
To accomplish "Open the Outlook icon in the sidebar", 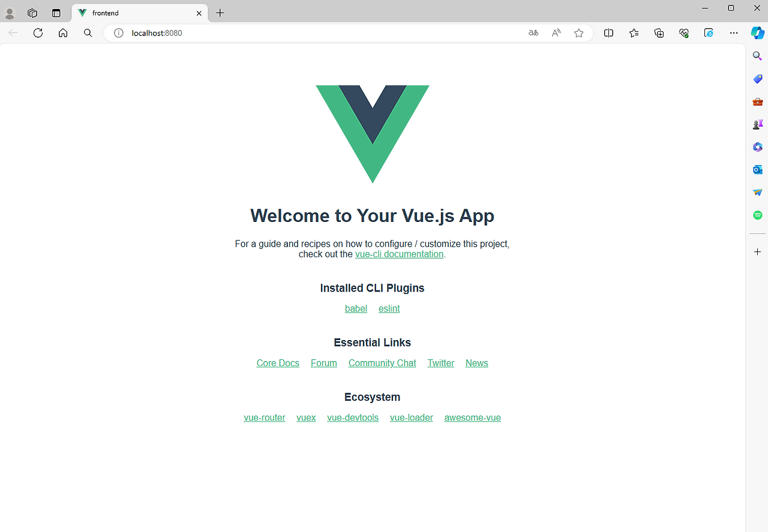I will click(757, 170).
